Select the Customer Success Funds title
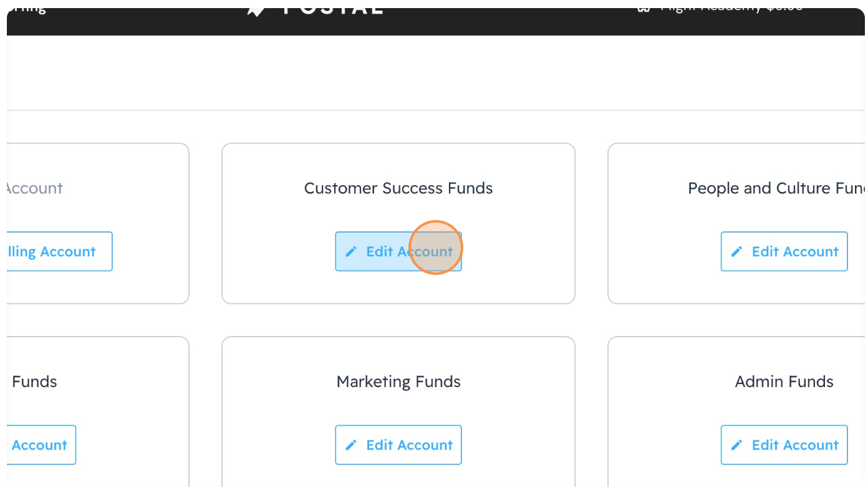This screenshot has height=495, width=868. pos(398,188)
